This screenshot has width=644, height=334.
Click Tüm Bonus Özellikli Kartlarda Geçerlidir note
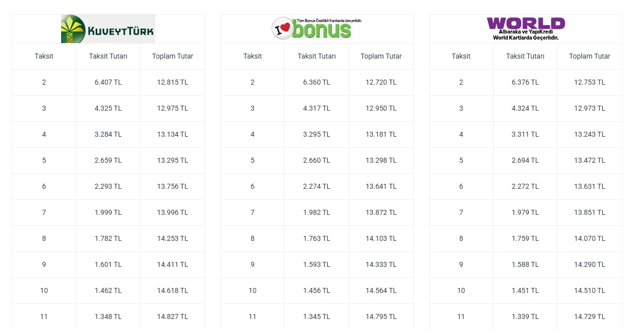329,21
